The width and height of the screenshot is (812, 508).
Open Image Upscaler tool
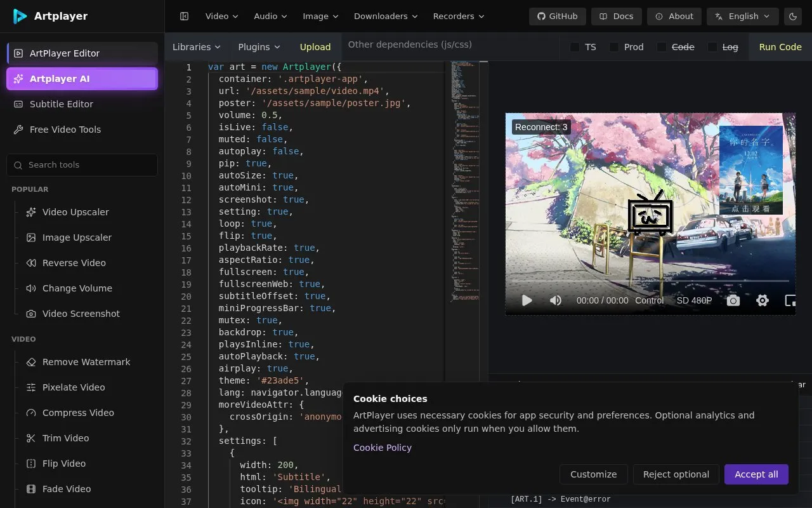coord(77,237)
